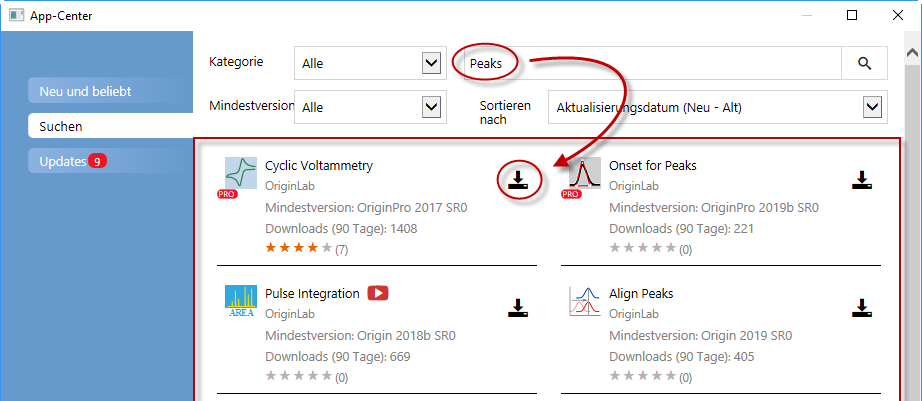Click the PRO badge on Onset for Peaks

click(x=571, y=195)
